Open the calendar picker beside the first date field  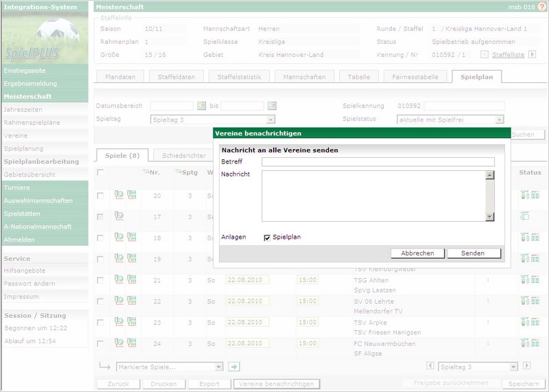click(x=201, y=106)
